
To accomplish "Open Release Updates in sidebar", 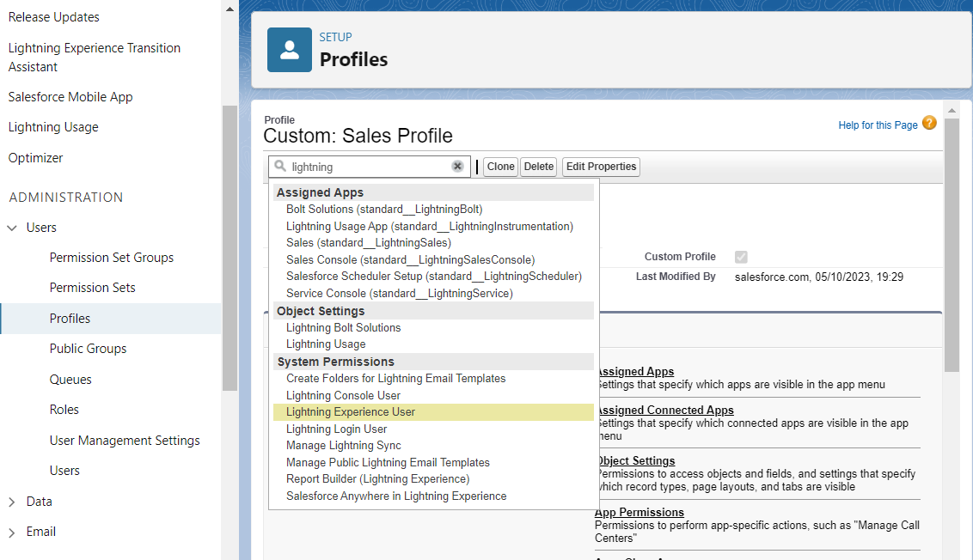I will tap(54, 17).
